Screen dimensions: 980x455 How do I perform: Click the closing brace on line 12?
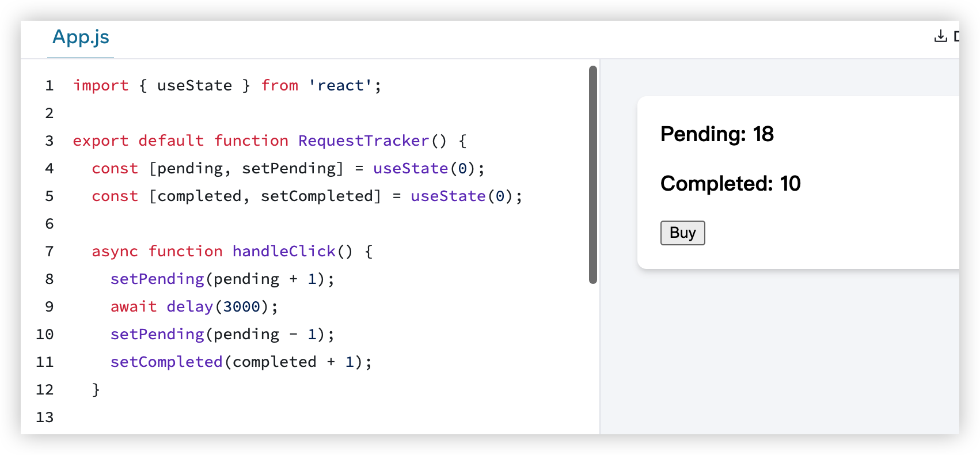(x=96, y=390)
